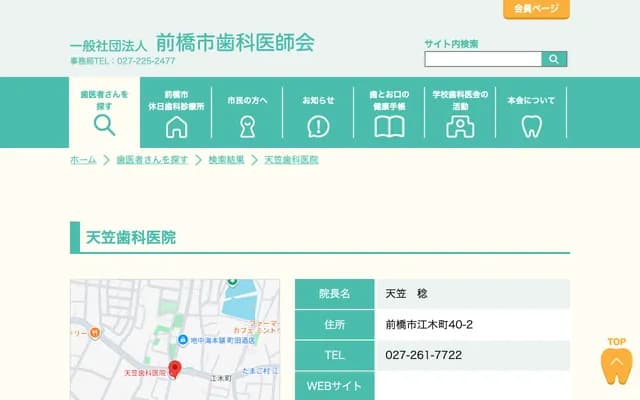
Task: Click the director name 天笠 稔
Action: click(x=406, y=294)
